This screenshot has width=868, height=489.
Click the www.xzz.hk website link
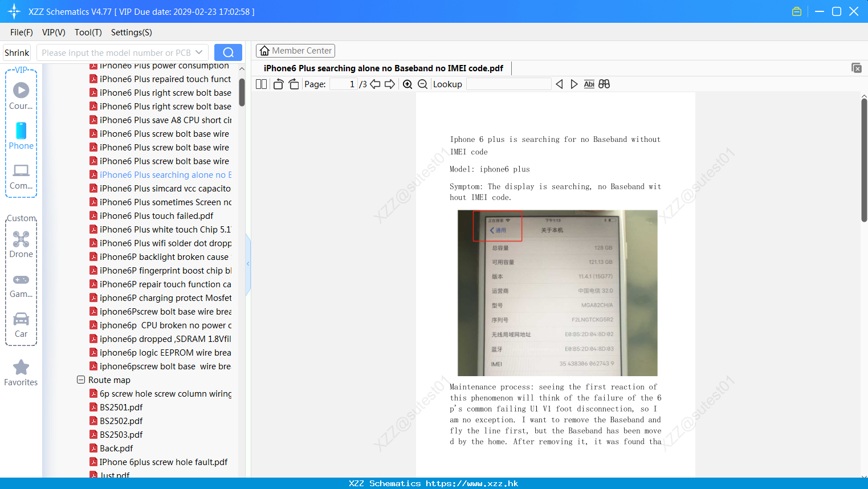pos(472,483)
